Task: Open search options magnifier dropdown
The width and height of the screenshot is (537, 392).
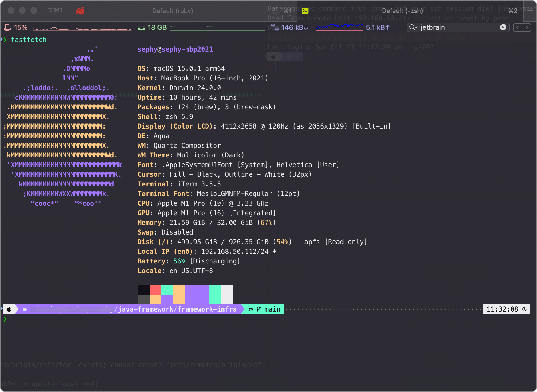Action: point(414,27)
